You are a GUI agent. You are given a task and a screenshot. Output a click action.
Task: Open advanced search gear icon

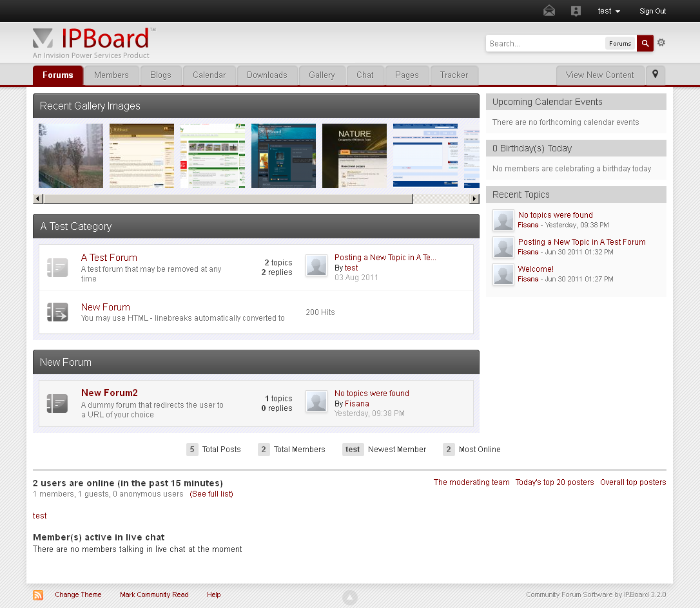pos(661,43)
